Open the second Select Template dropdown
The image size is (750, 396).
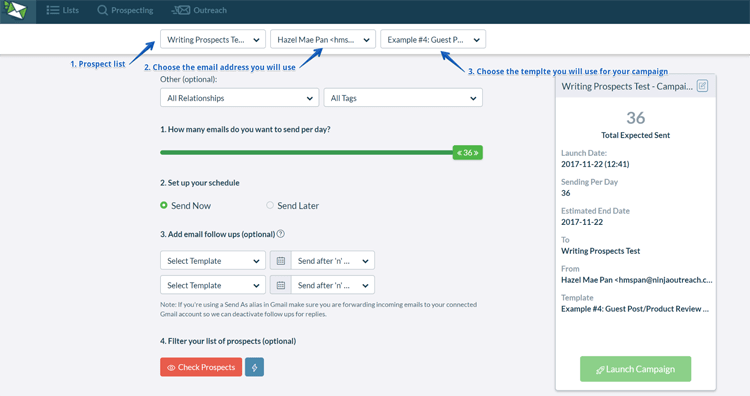[213, 285]
